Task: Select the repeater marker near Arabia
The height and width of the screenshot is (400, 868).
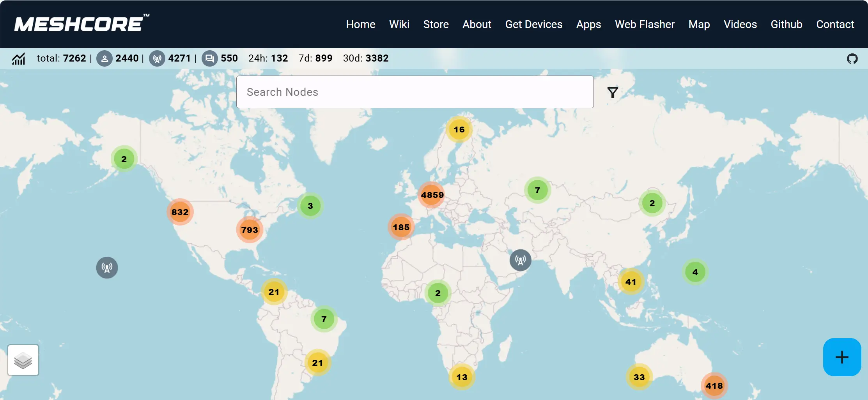Action: coord(520,260)
